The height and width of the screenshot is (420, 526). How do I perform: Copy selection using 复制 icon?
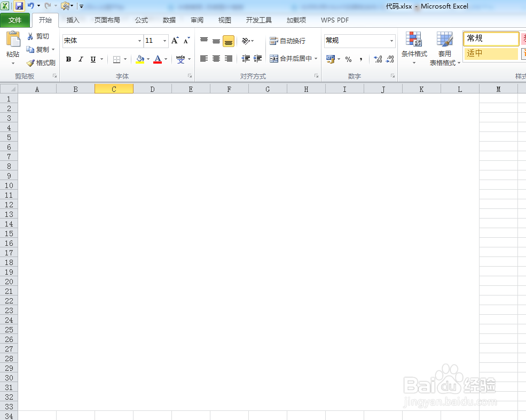pos(30,50)
